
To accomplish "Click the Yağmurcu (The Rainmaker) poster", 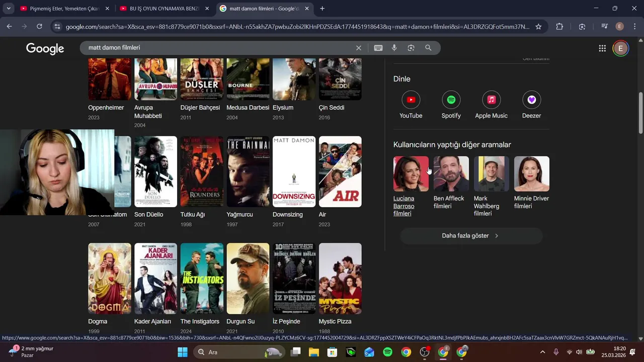I will 248,171.
